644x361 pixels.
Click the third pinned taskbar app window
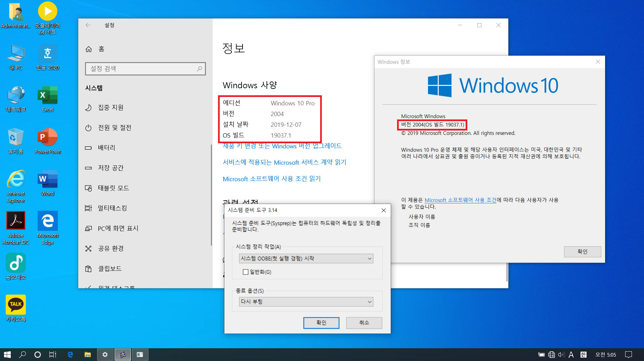click(140, 355)
